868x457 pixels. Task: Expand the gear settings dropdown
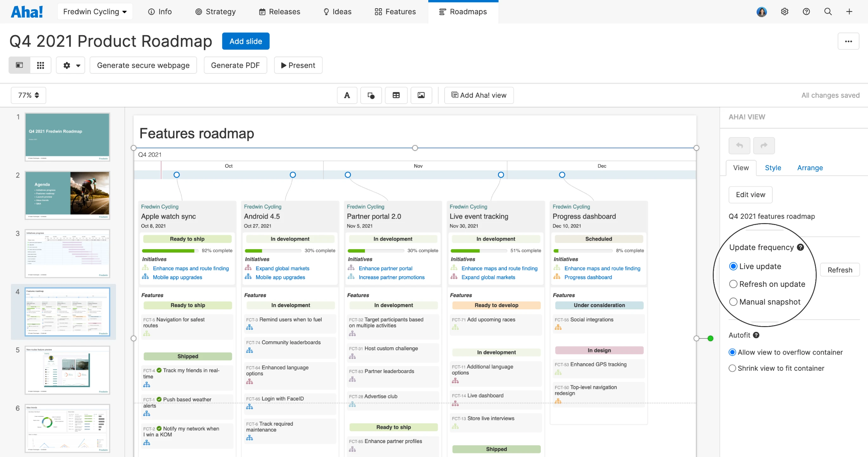(x=71, y=65)
